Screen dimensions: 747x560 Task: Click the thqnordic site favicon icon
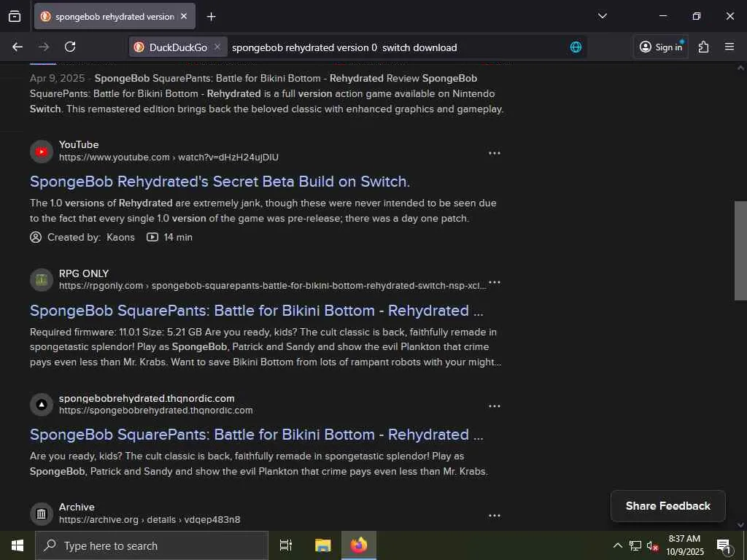pos(42,404)
